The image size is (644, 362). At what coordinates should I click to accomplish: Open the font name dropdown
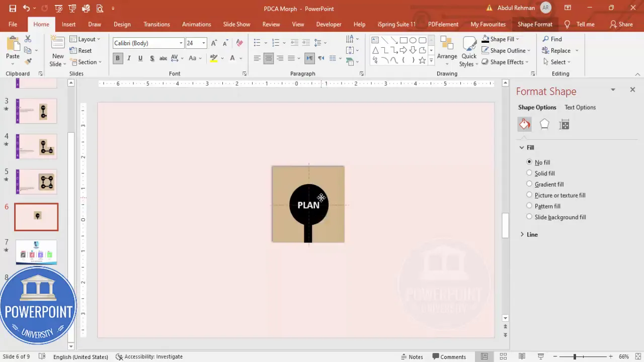tap(181, 43)
